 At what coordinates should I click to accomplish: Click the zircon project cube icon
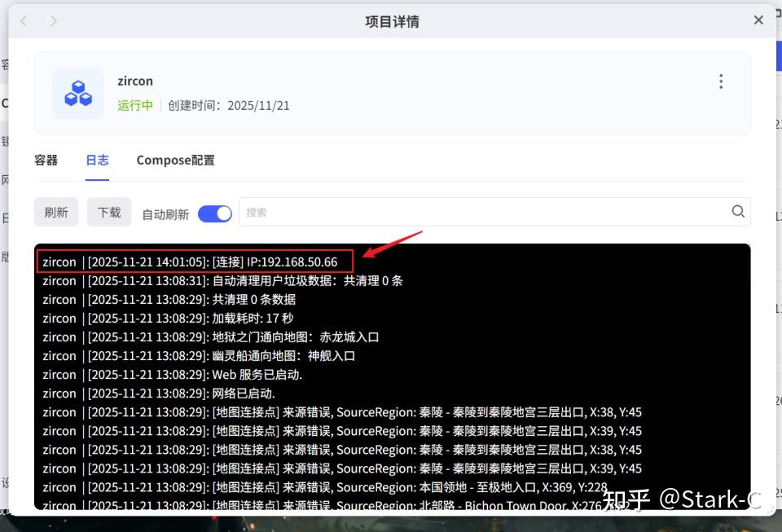coord(78,93)
